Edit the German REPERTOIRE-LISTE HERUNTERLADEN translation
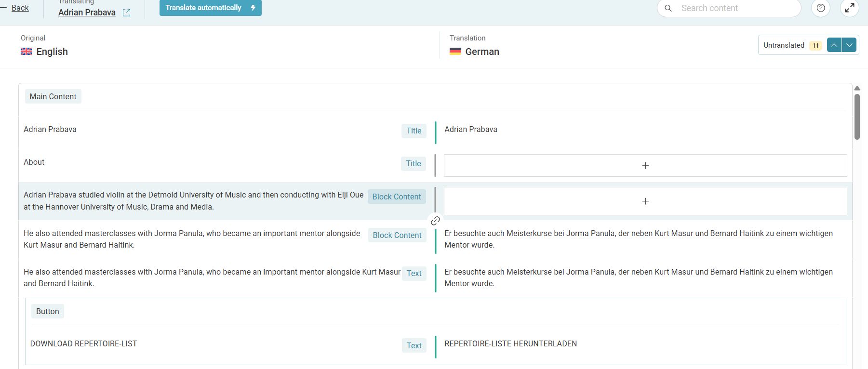The height and width of the screenshot is (369, 868). [510, 344]
